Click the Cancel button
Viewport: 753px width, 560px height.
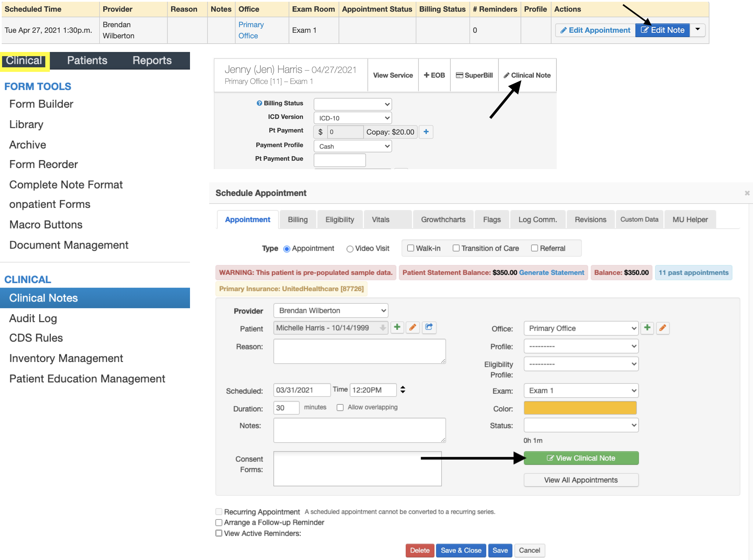pyautogui.click(x=529, y=550)
